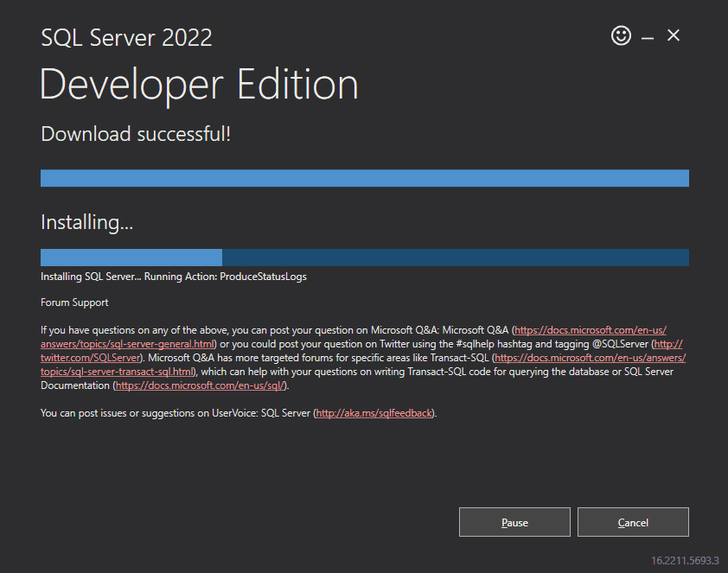This screenshot has height=573, width=728.
Task: Click the Forum Support heading
Action: coord(74,302)
